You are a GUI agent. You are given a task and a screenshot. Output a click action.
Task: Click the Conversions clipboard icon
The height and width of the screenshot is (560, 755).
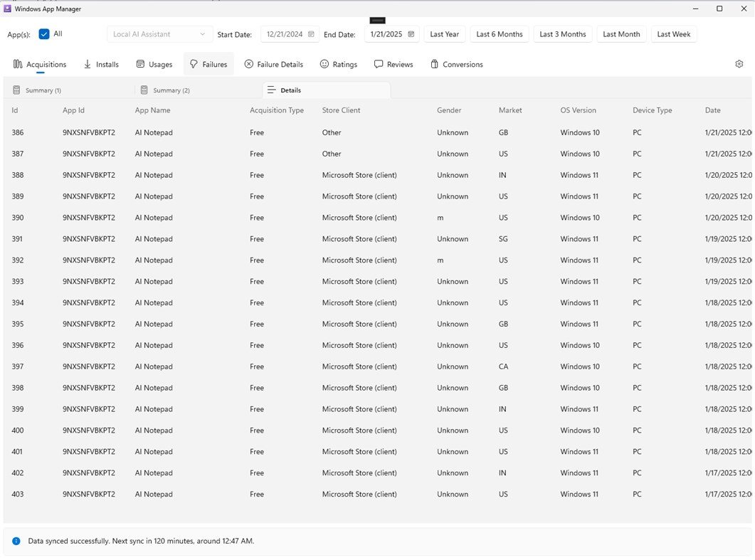tap(434, 64)
